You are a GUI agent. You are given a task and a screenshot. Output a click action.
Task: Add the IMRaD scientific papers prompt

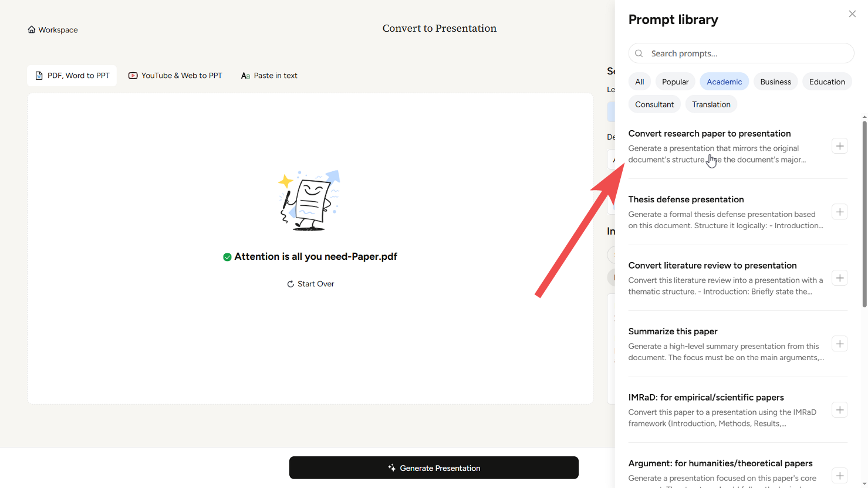(x=839, y=410)
